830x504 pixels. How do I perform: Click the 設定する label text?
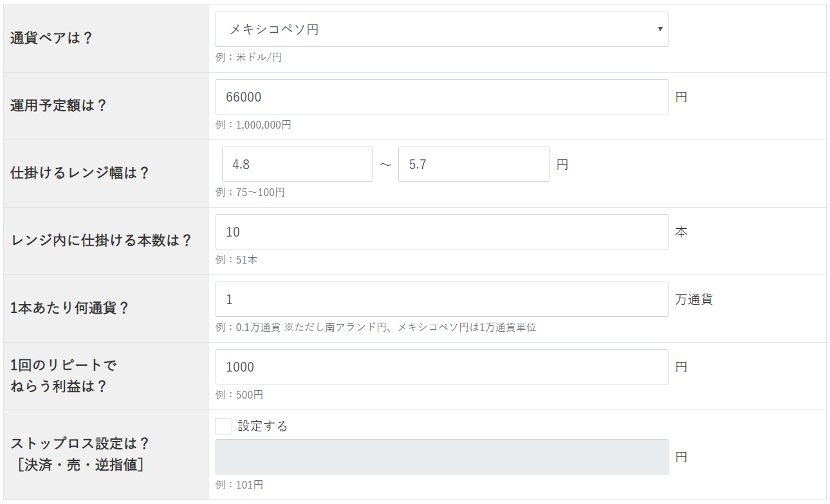(263, 426)
